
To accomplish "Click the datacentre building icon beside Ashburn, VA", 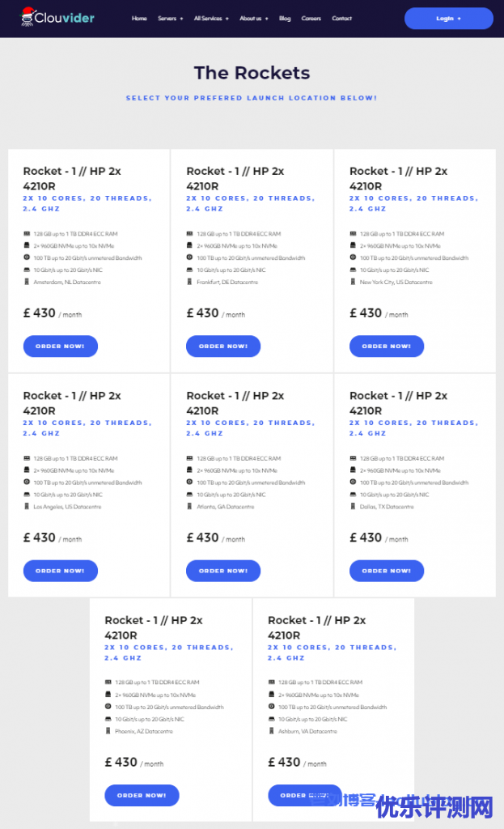I will point(271,731).
